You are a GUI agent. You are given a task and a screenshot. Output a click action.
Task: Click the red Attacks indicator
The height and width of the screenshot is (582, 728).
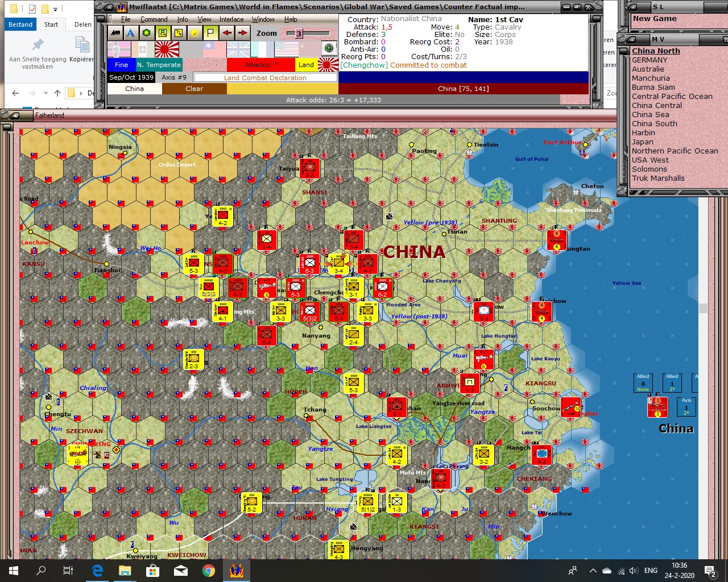point(261,65)
